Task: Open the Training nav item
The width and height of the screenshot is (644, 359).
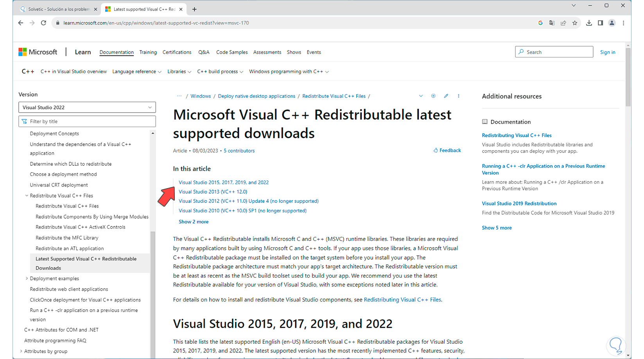Action: pyautogui.click(x=148, y=52)
